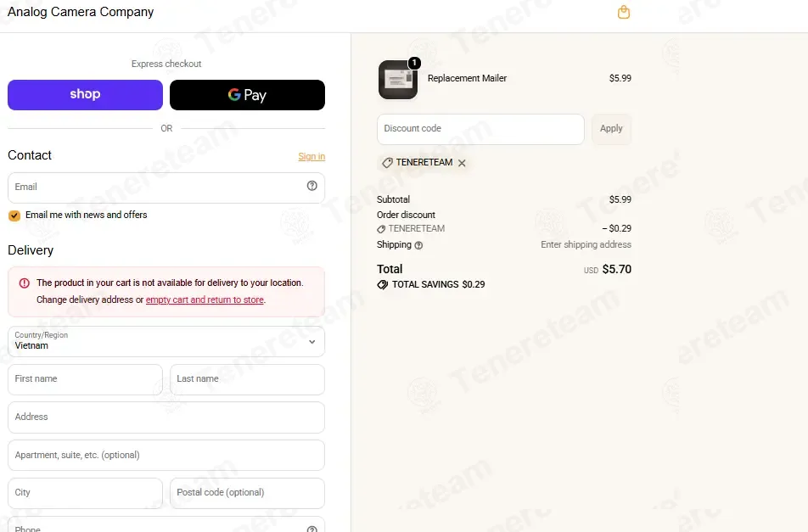Uncheck Email me with news and offers

point(14,216)
